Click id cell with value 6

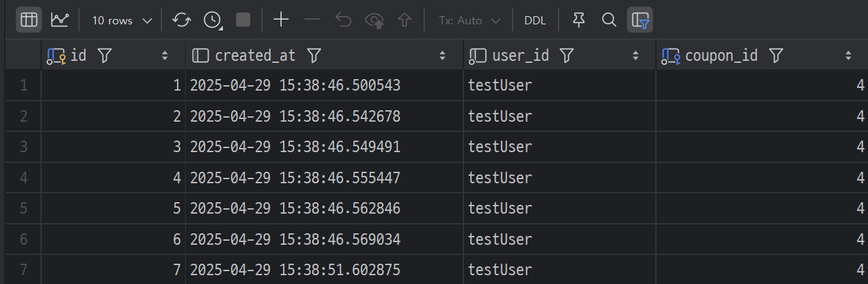coord(113,239)
